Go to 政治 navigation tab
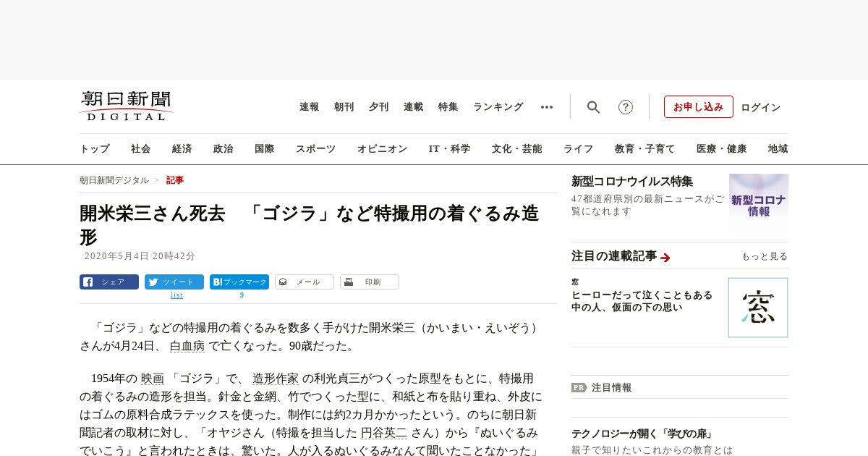The height and width of the screenshot is (456, 868). coord(224,149)
